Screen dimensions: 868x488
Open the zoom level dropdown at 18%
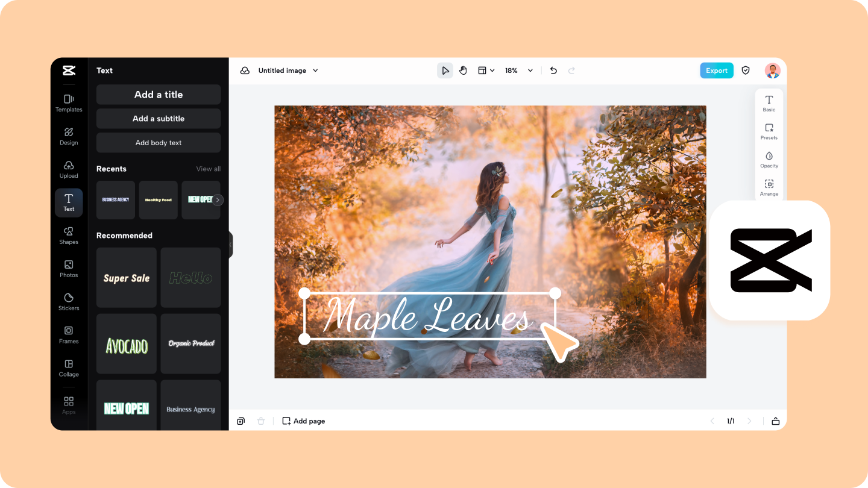(x=516, y=70)
